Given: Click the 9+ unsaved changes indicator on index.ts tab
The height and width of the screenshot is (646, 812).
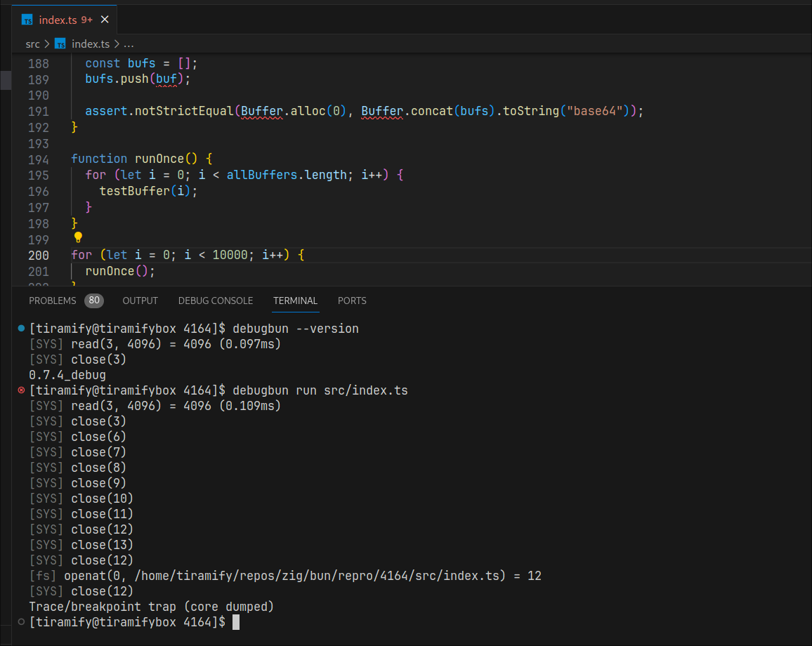Looking at the screenshot, I should tap(86, 19).
